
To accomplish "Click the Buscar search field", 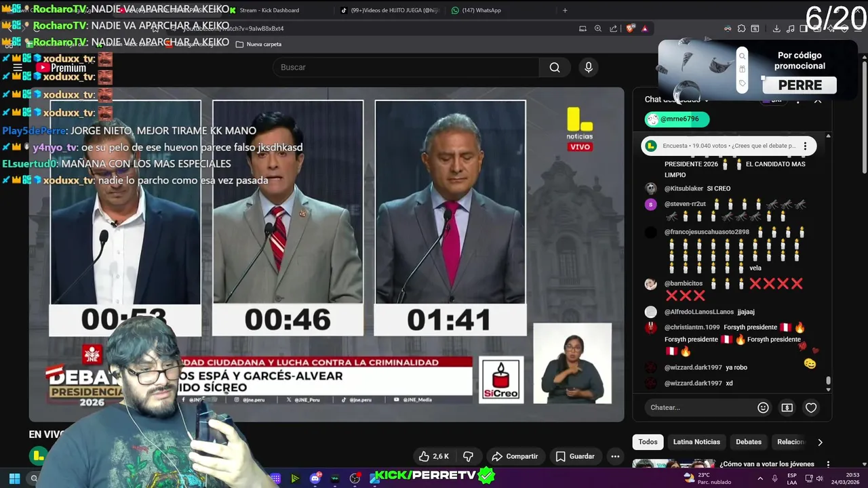I will point(406,67).
